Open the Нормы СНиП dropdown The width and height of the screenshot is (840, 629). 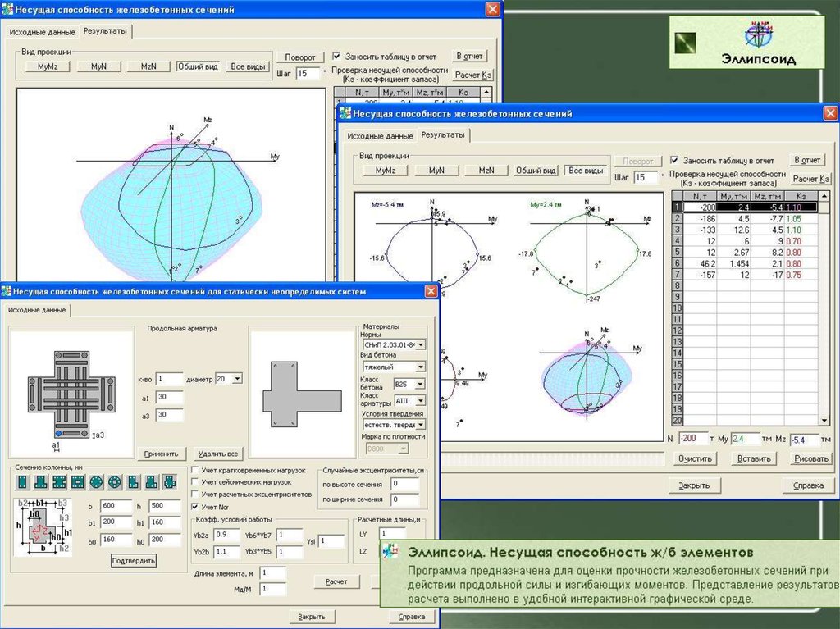(x=421, y=346)
